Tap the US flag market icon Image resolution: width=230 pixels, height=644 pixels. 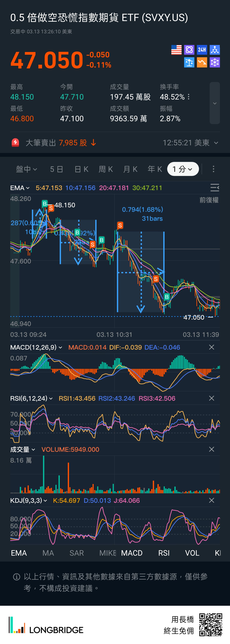(176, 50)
